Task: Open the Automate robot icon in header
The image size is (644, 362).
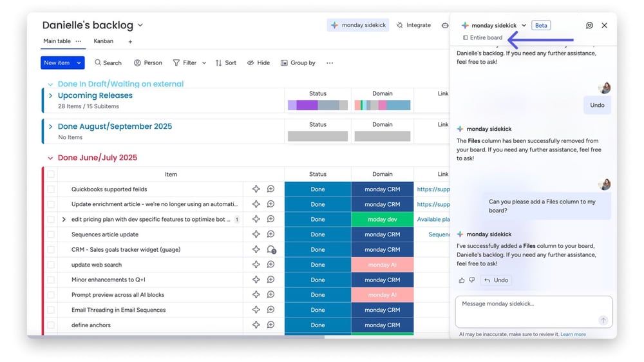Action: tap(445, 26)
